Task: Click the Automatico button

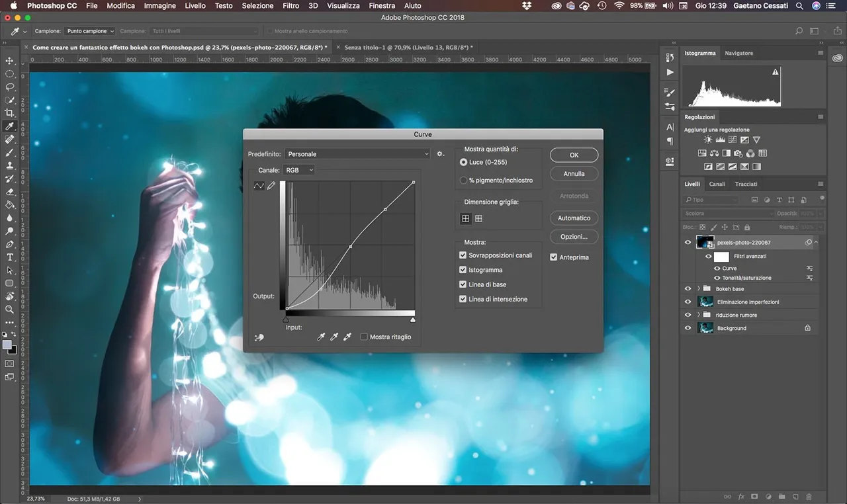Action: (574, 218)
